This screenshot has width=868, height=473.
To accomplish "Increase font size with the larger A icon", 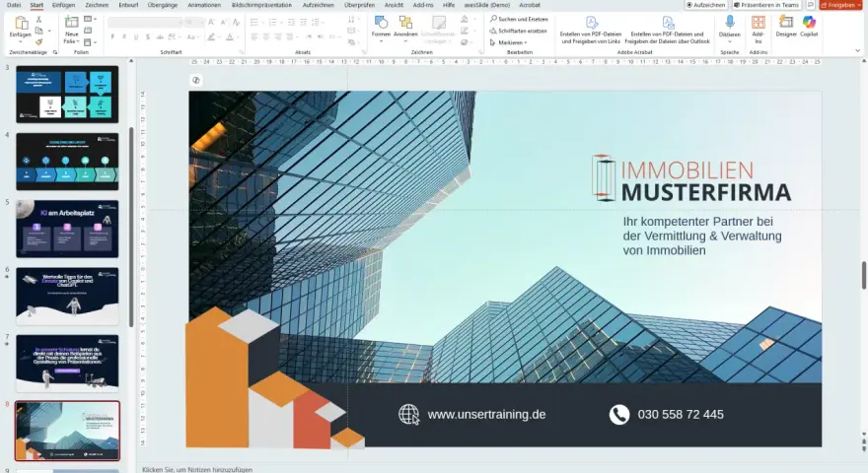I will 211,22.
